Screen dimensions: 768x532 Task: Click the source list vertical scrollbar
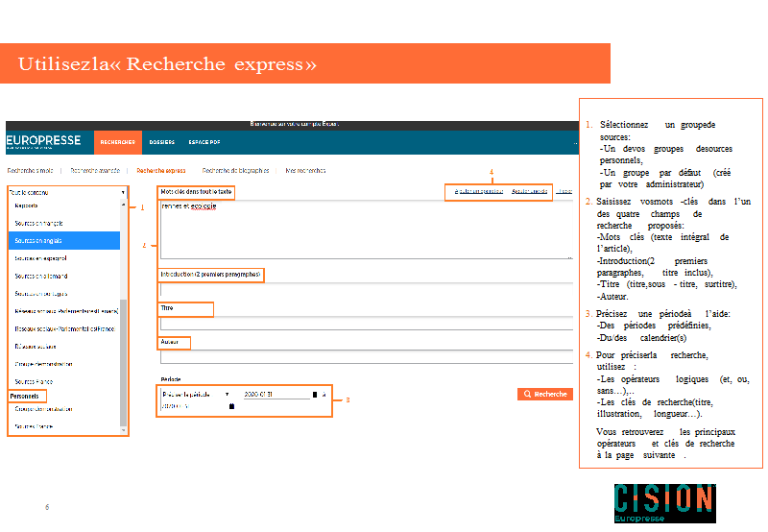point(123,307)
